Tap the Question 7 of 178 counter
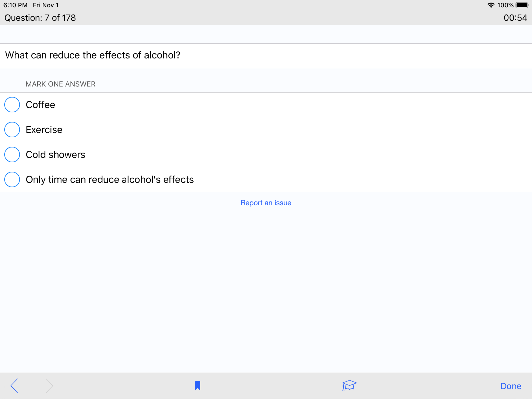Screen dimensions: 532x399 [x=40, y=18]
